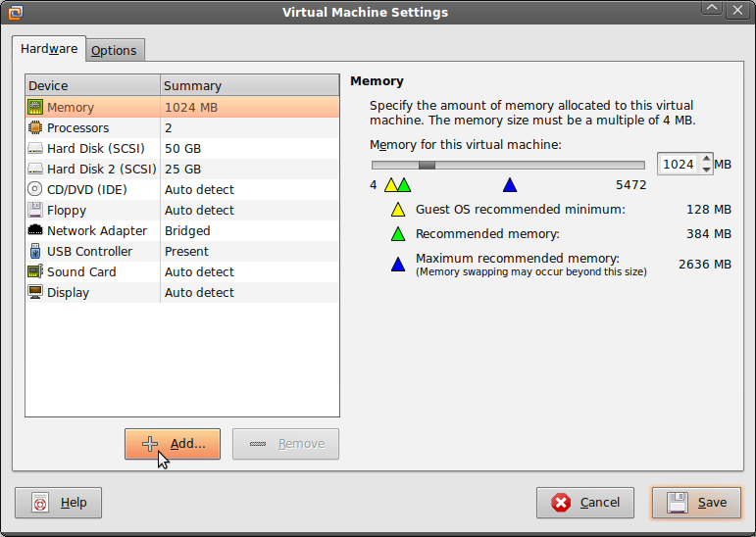Click the Network Adapter icon
Image resolution: width=756 pixels, height=537 pixels.
pos(35,230)
